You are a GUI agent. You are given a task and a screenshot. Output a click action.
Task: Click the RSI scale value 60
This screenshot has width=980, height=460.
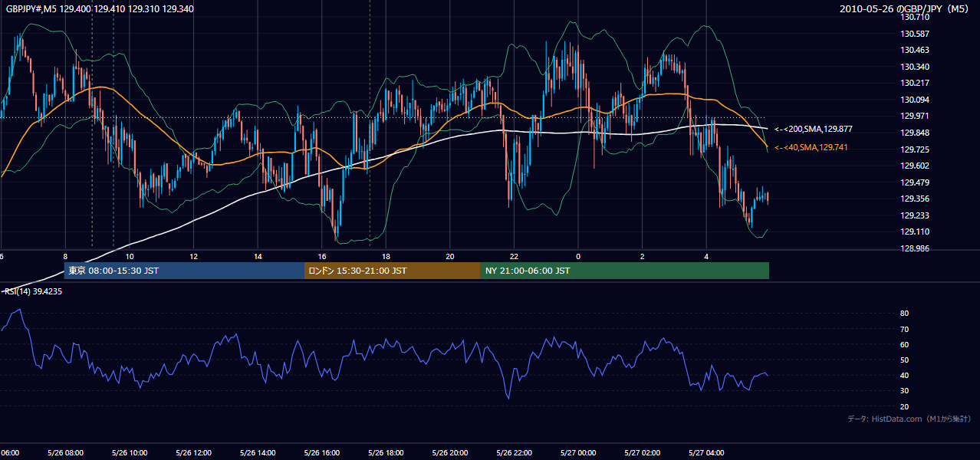(904, 344)
